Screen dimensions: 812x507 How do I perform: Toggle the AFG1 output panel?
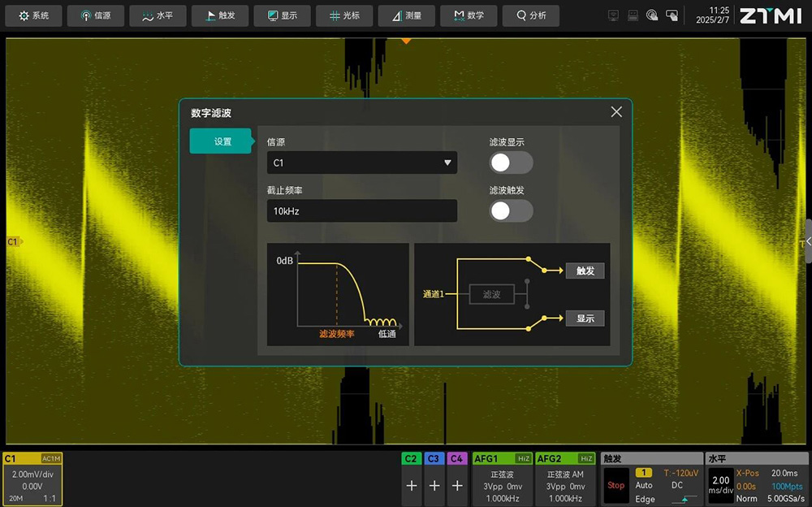coord(502,479)
